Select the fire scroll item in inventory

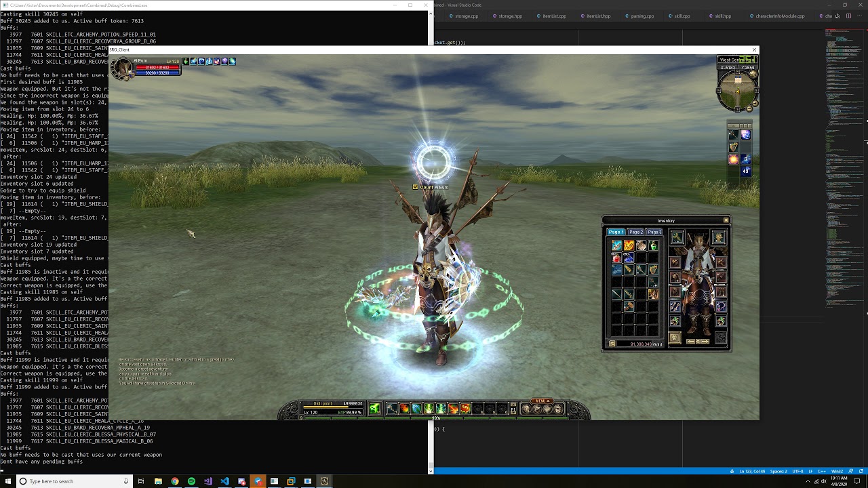[x=629, y=245]
